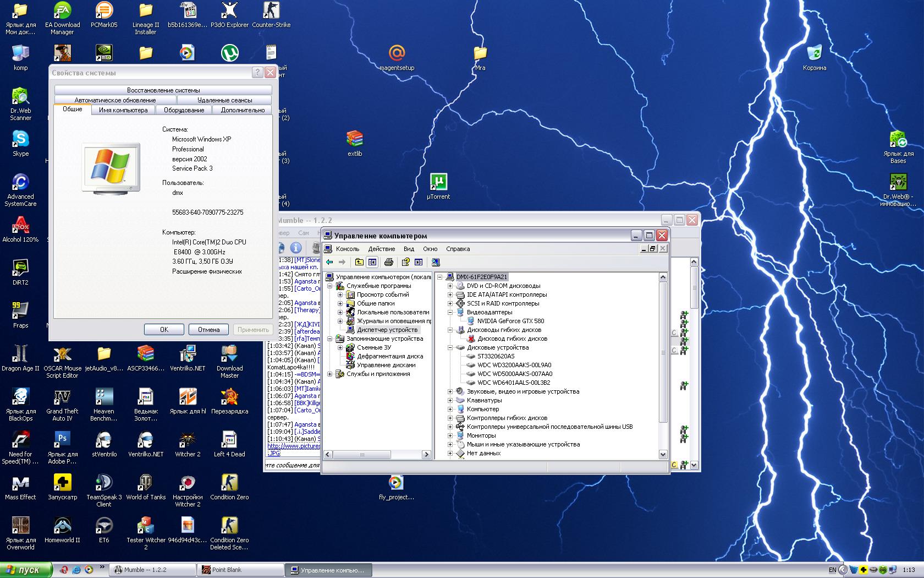The height and width of the screenshot is (578, 924).
Task: Expand the 'Мониторы' node
Action: click(450, 435)
